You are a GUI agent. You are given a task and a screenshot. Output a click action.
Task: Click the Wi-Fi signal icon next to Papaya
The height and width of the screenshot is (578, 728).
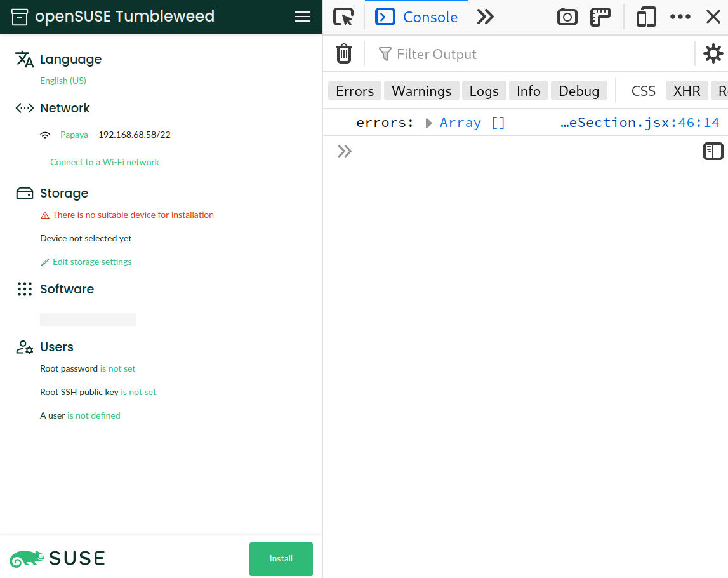(x=45, y=135)
